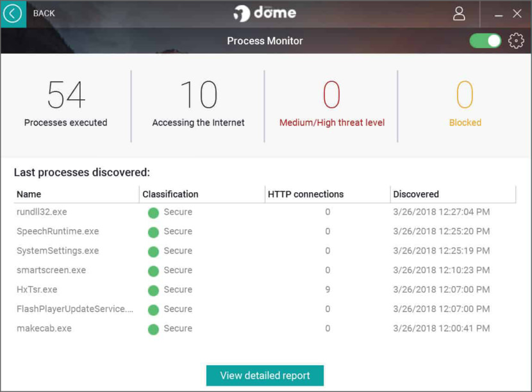532x392 pixels.
Task: Click Secure text in makecab.exe row
Action: click(178, 328)
